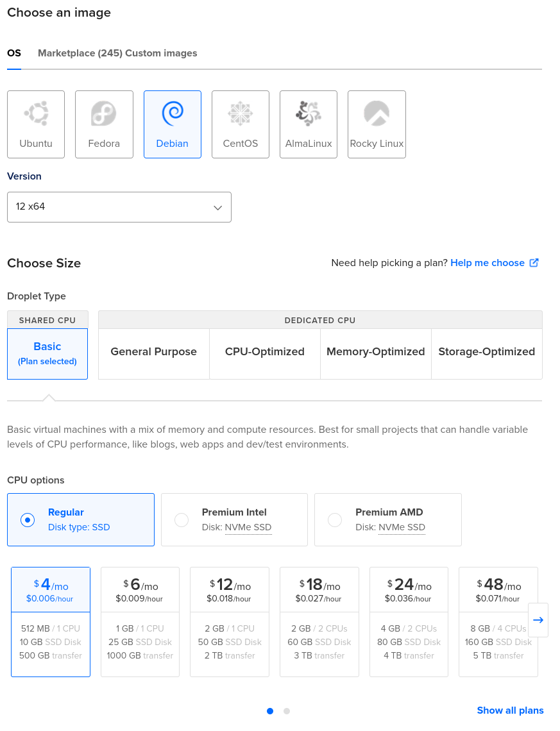Select the Regular CPU radio option
This screenshot has height=731, width=560.
click(28, 519)
